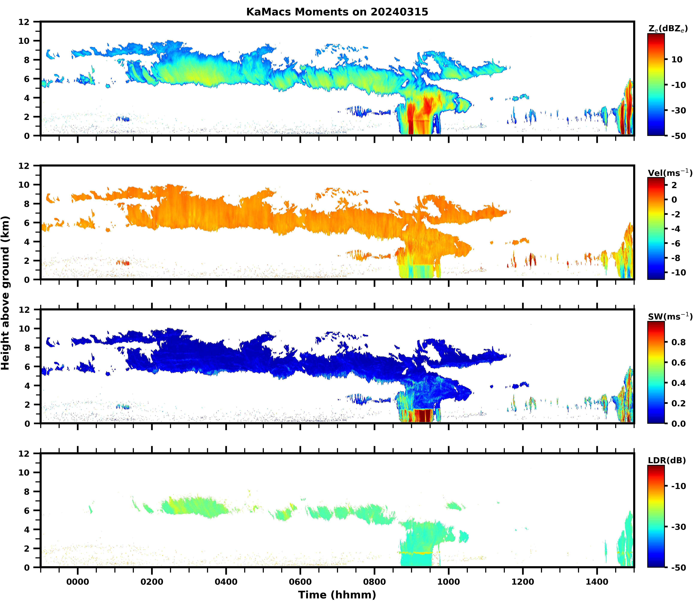
Task: Click the Time (hhmm) axis label
Action: point(337,595)
